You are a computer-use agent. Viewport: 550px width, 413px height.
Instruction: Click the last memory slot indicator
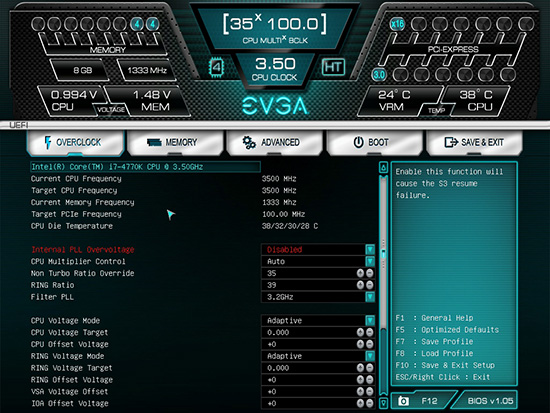pyautogui.click(x=152, y=24)
